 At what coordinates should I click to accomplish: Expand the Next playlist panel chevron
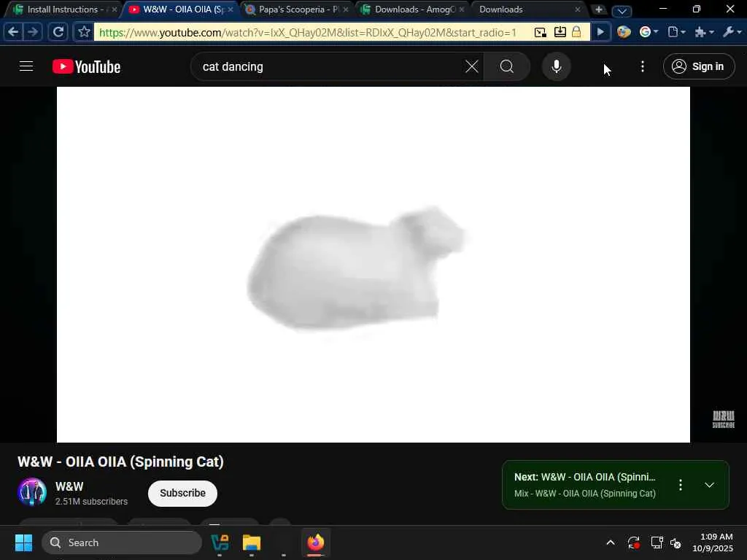tap(709, 485)
